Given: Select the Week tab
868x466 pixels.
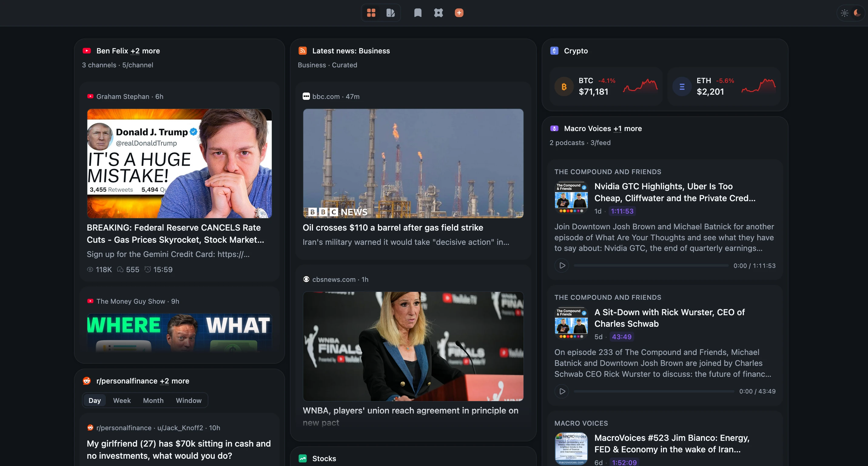Looking at the screenshot, I should coord(122,400).
